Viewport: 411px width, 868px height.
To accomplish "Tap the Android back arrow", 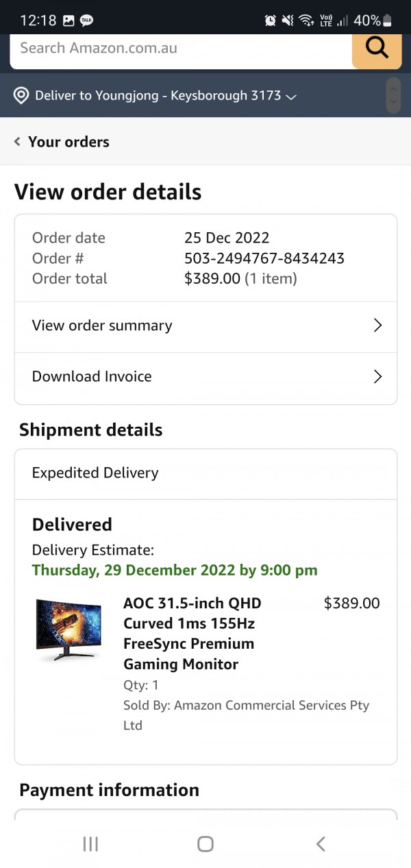I will 321,844.
